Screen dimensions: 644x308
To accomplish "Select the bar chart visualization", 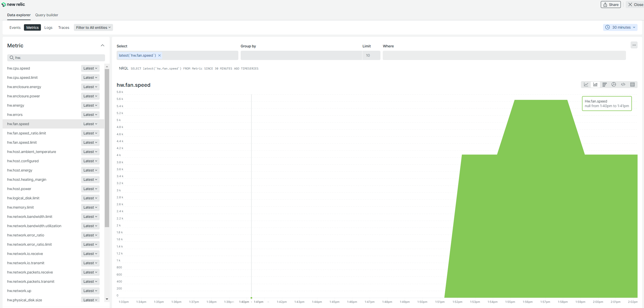I will click(605, 84).
